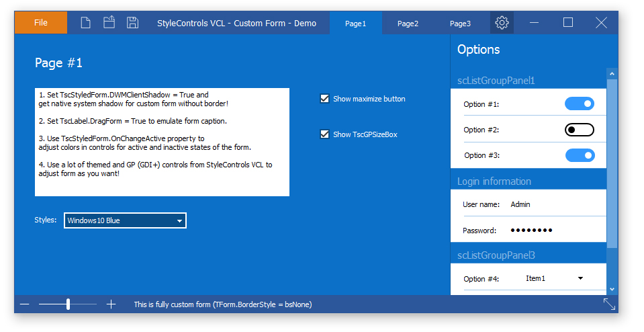Click the minus icon in status bar

(x=25, y=304)
